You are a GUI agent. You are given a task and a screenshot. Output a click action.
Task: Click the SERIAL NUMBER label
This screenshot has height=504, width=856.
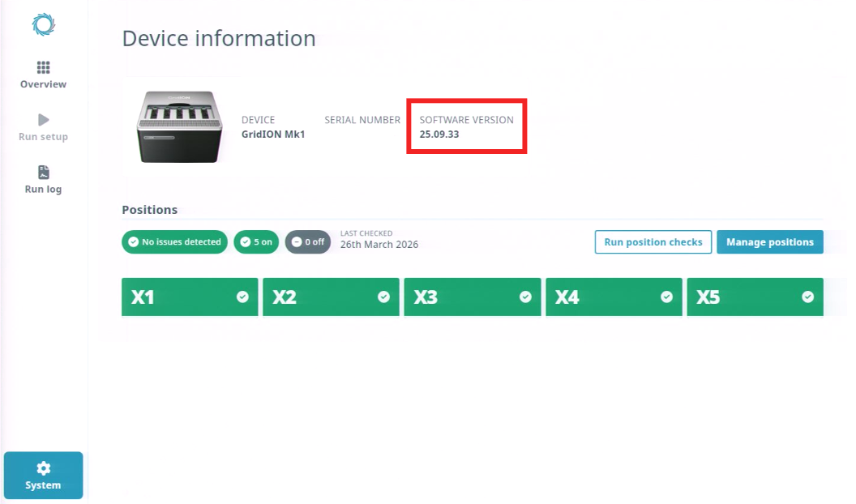[362, 120]
